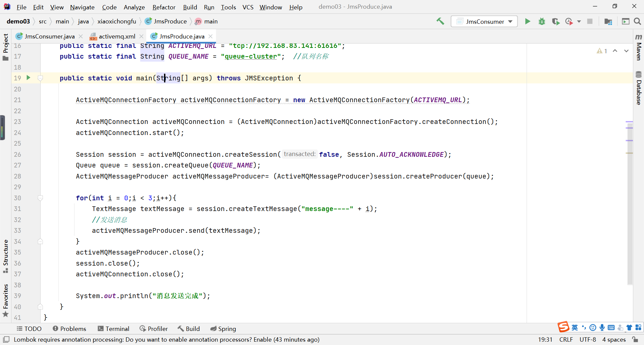644x345 pixels.
Task: Toggle Sogou English/Chinese mode icon
Action: click(575, 328)
